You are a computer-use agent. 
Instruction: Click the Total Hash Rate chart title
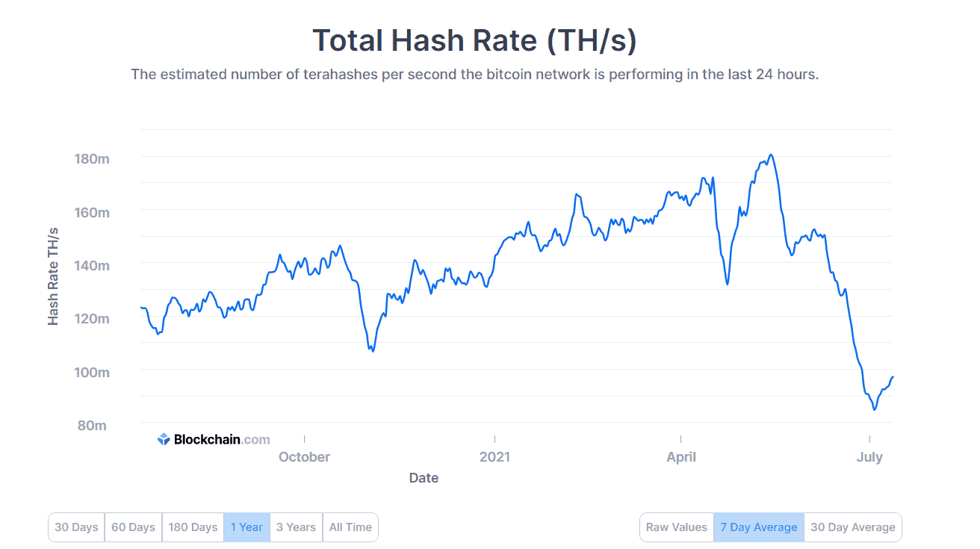click(x=476, y=40)
